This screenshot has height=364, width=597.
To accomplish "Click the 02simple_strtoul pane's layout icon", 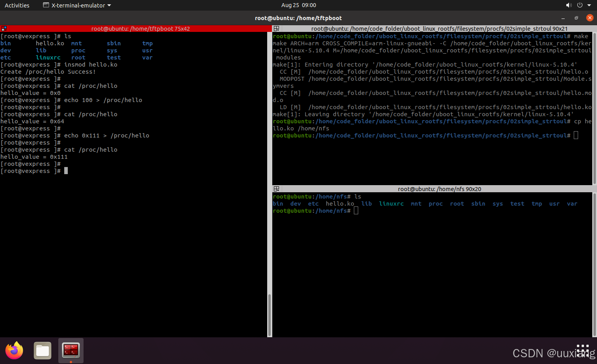I will point(276,29).
